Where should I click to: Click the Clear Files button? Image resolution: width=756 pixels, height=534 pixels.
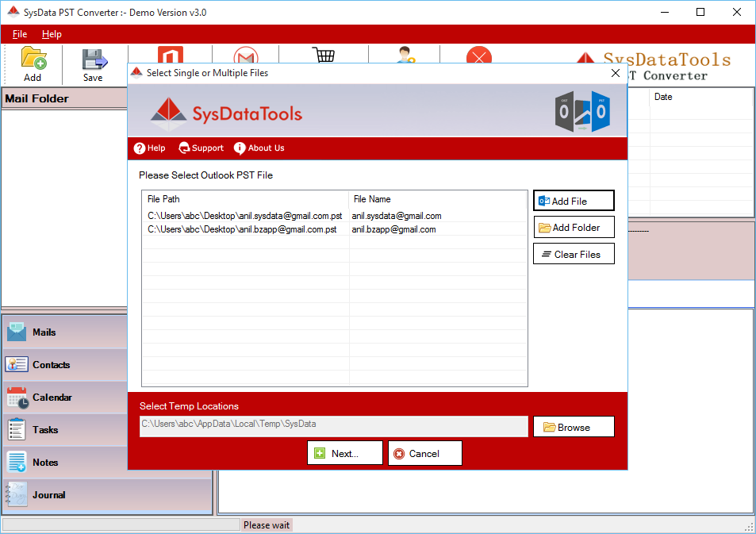pyautogui.click(x=574, y=254)
